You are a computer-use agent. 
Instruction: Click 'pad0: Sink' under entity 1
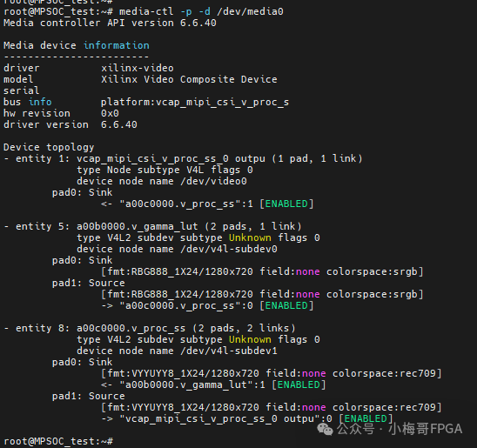click(82, 192)
